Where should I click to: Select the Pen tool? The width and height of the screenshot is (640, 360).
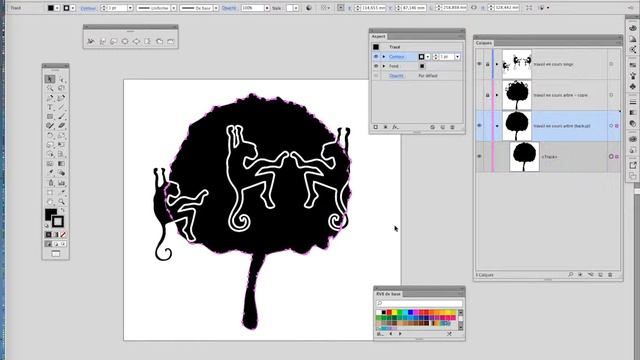pyautogui.click(x=50, y=98)
